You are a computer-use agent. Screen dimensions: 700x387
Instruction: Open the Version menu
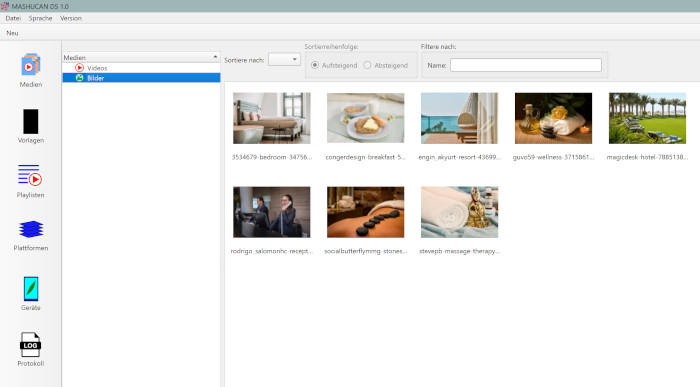pos(71,18)
